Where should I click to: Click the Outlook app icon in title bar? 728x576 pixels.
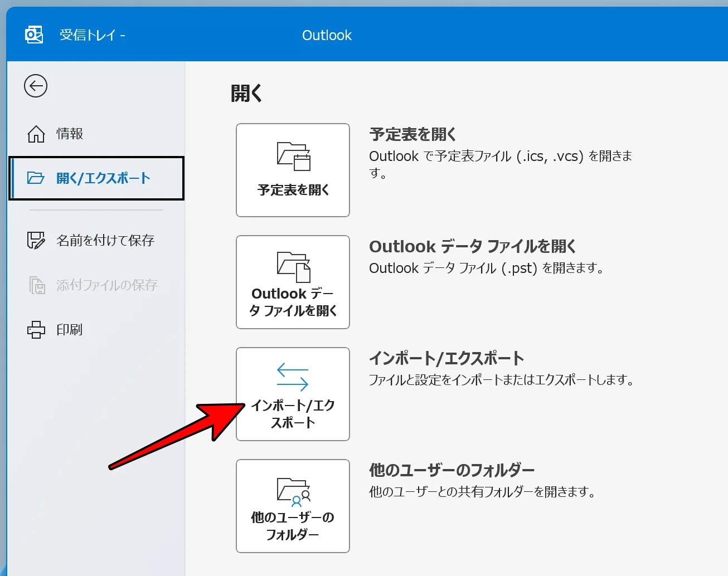click(34, 35)
